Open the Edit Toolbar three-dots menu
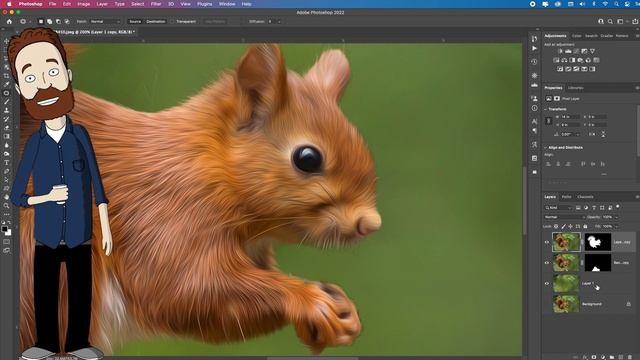Screen dimensions: 640x360 [x=7, y=214]
